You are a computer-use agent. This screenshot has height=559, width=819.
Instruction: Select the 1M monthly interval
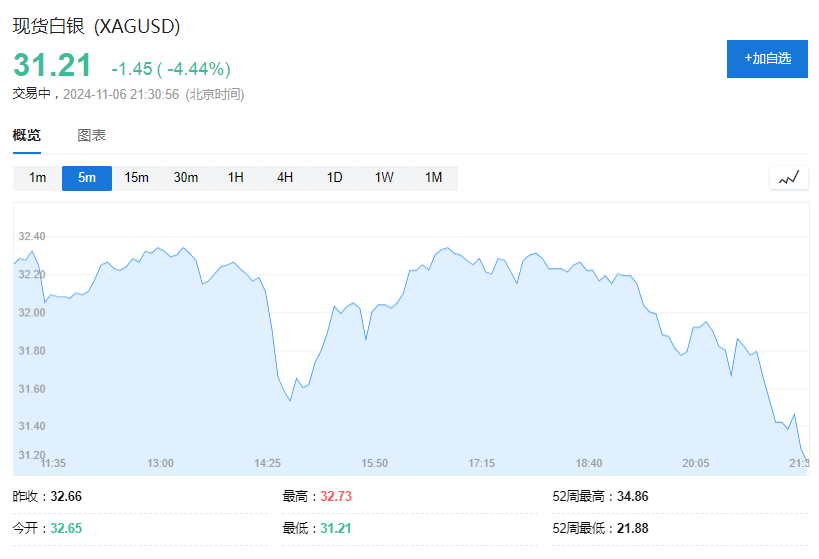pos(433,178)
